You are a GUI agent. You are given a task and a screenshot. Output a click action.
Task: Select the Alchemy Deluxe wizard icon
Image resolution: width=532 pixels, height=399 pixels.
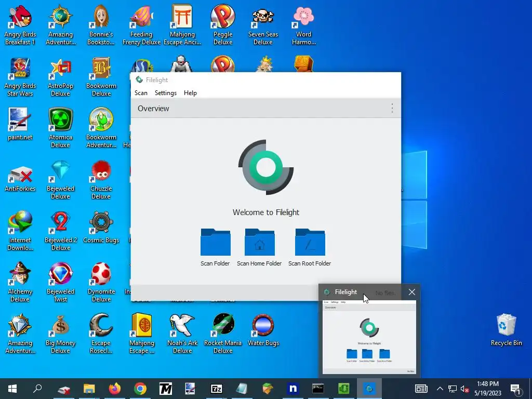tap(20, 282)
